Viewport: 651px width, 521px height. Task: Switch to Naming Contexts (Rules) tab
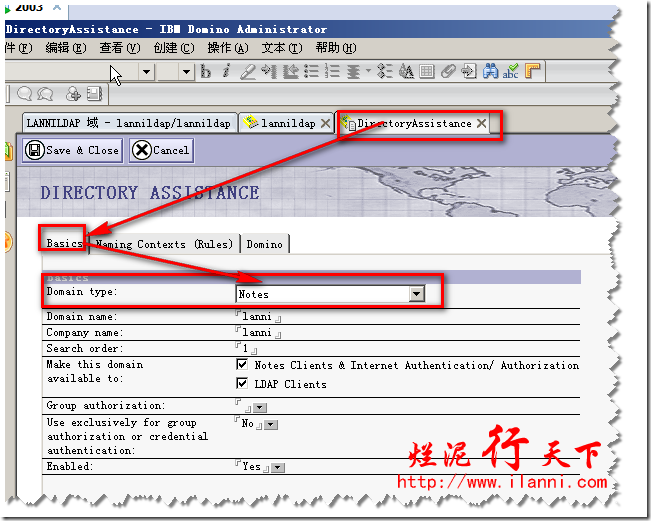tap(164, 244)
